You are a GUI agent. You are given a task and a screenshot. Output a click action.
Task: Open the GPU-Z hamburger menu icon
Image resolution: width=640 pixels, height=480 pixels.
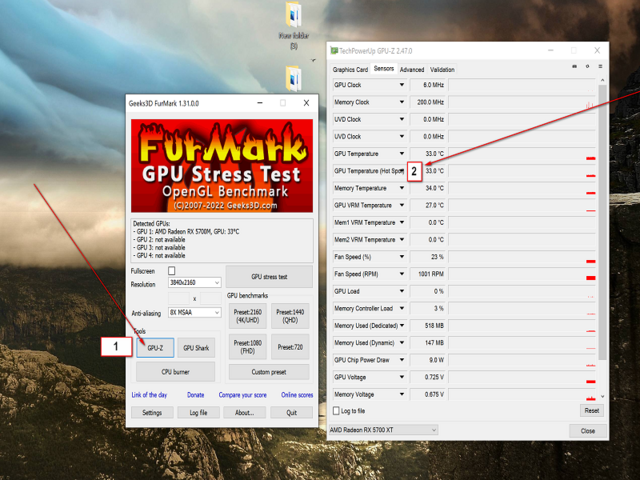point(599,68)
